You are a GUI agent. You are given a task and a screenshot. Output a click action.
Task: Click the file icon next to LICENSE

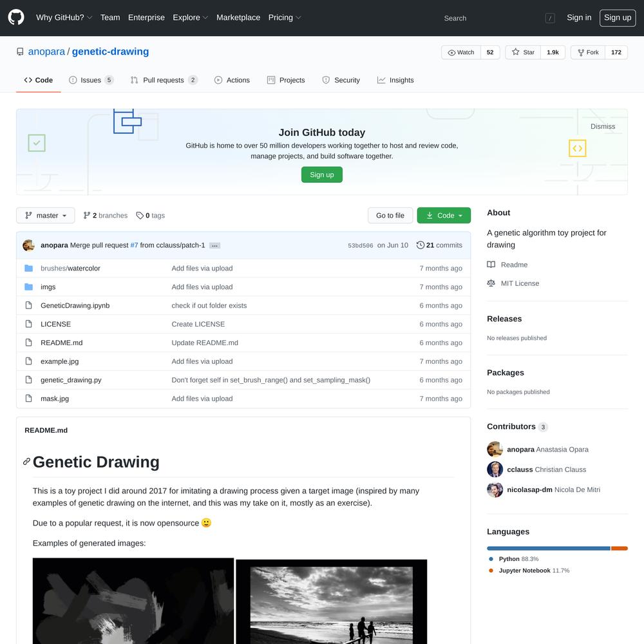28,324
